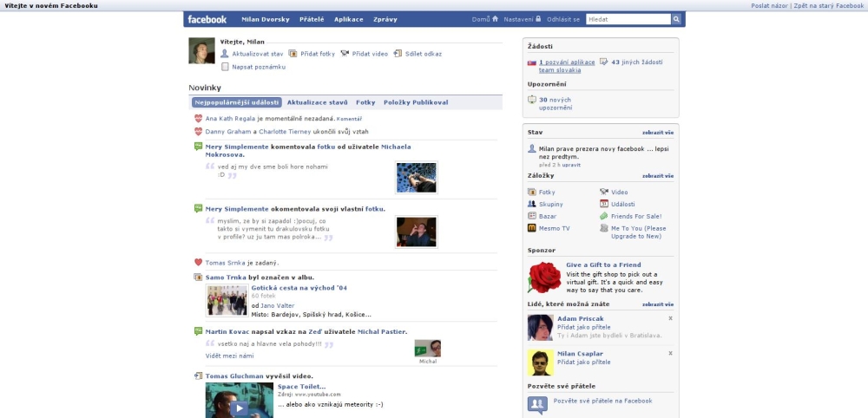Open the Space Toilet... video title
Image resolution: width=868 pixels, height=418 pixels.
click(x=302, y=387)
